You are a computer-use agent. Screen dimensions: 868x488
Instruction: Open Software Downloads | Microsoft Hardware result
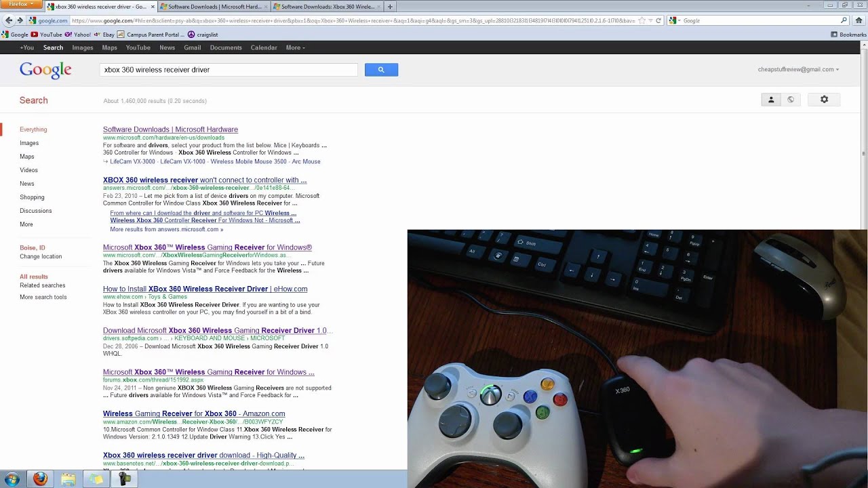coord(170,129)
